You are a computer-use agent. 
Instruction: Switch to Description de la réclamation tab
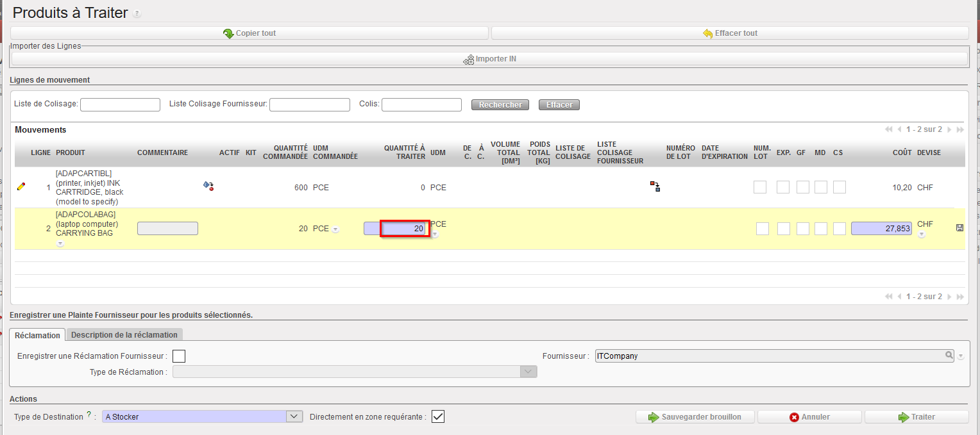pos(124,334)
